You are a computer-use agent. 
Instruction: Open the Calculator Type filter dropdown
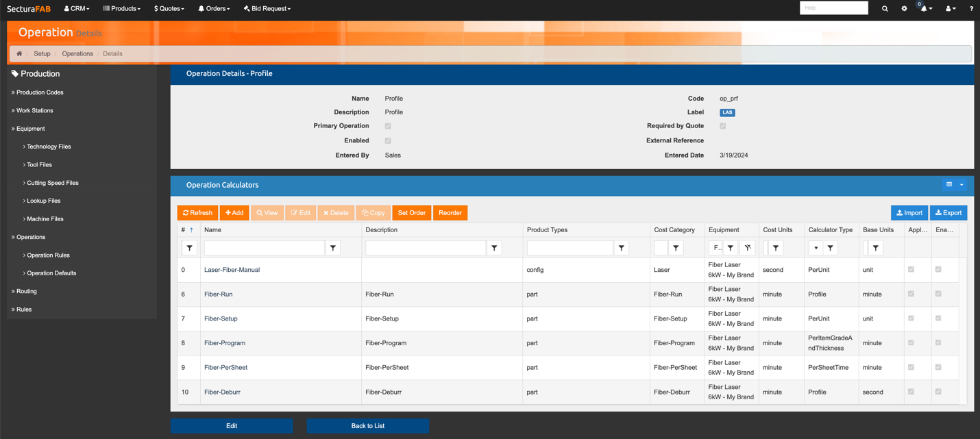(x=816, y=248)
